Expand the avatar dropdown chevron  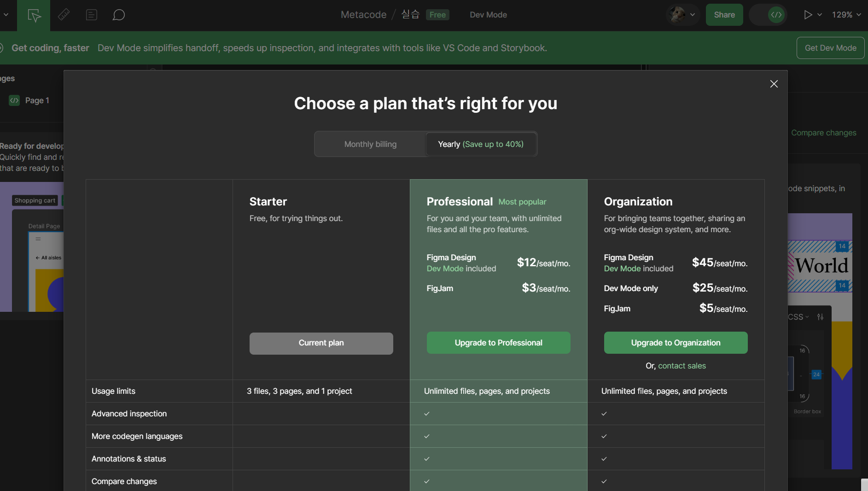click(692, 15)
